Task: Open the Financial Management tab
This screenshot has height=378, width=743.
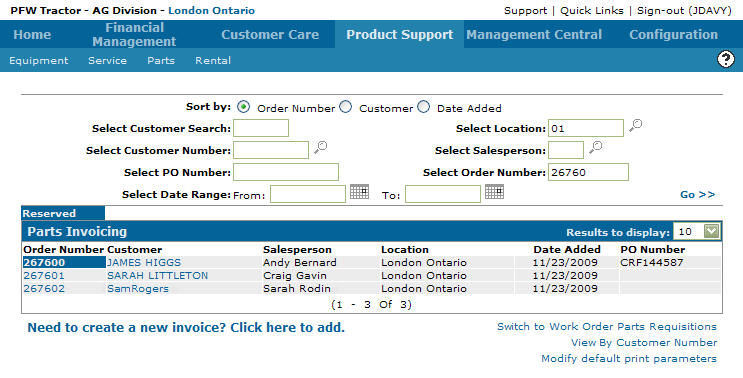Action: click(134, 34)
